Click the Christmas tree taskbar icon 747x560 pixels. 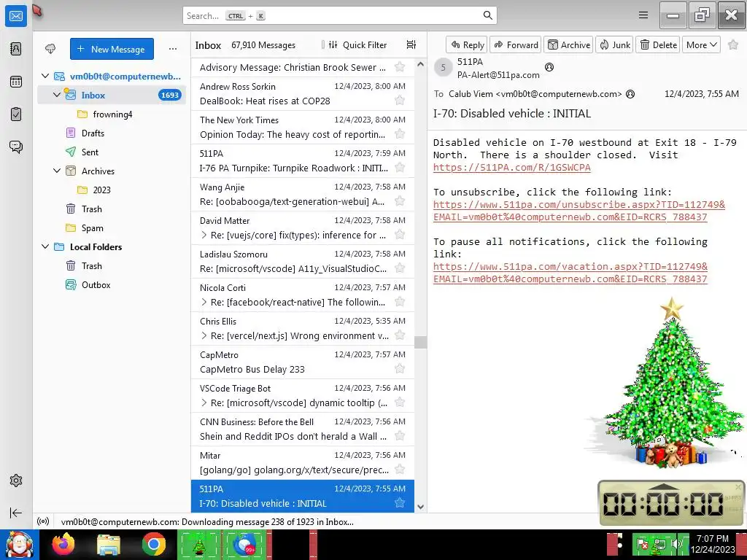click(198, 544)
